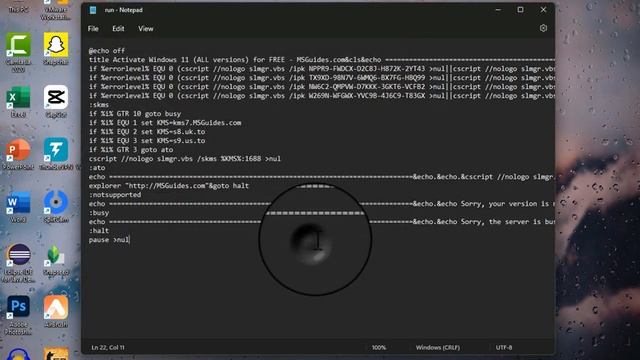This screenshot has width=640, height=360.
Task: Open the Edit menu
Action: tap(118, 29)
